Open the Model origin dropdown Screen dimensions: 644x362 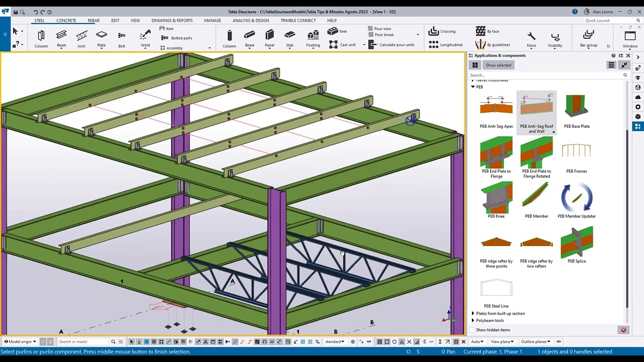20,341
